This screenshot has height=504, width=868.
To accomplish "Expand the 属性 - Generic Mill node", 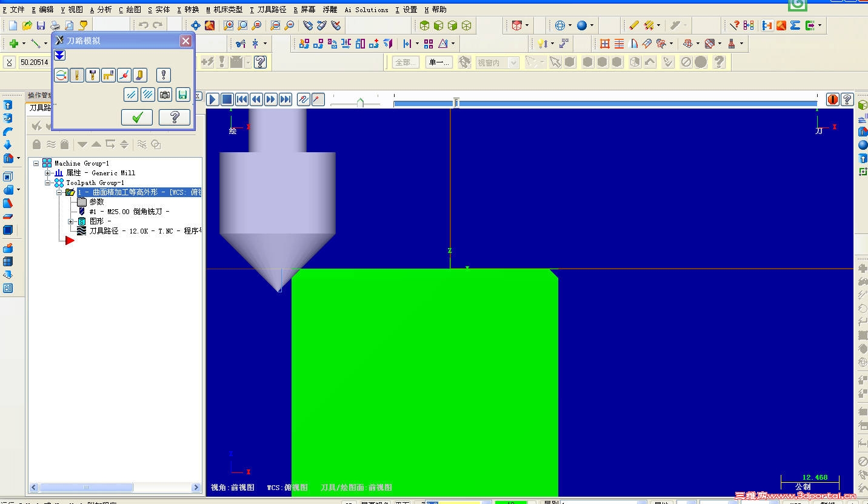I will pos(48,173).
